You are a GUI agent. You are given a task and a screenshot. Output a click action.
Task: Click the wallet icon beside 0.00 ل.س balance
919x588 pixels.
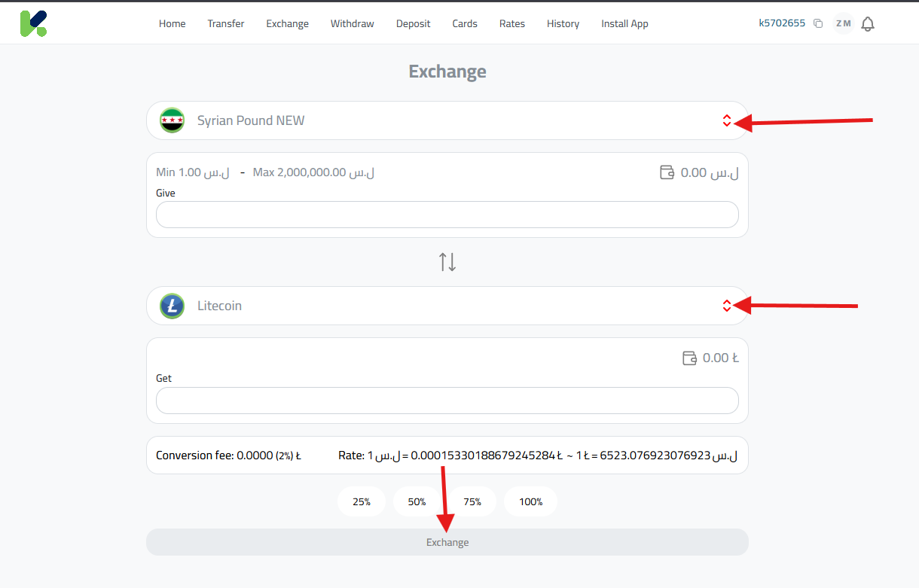click(667, 172)
